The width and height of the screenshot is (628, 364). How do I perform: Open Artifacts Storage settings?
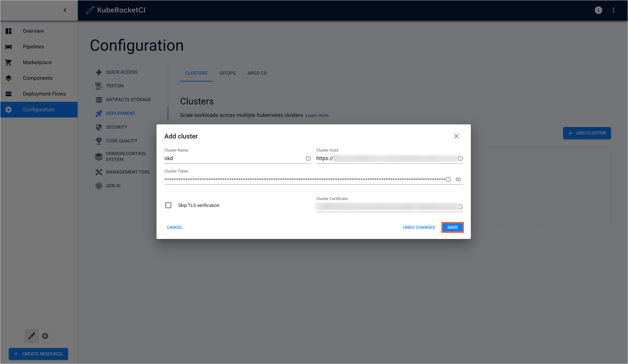tap(128, 100)
